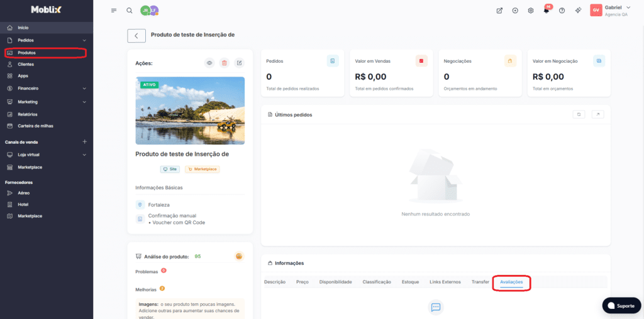Click the Marketplace channel tag
Image resolution: width=644 pixels, height=319 pixels.
pyautogui.click(x=202, y=169)
